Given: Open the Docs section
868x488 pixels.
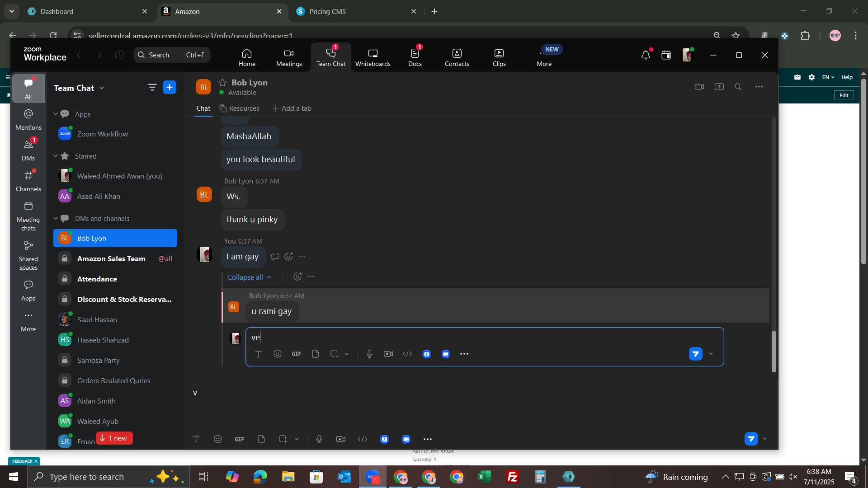Looking at the screenshot, I should tap(415, 57).
